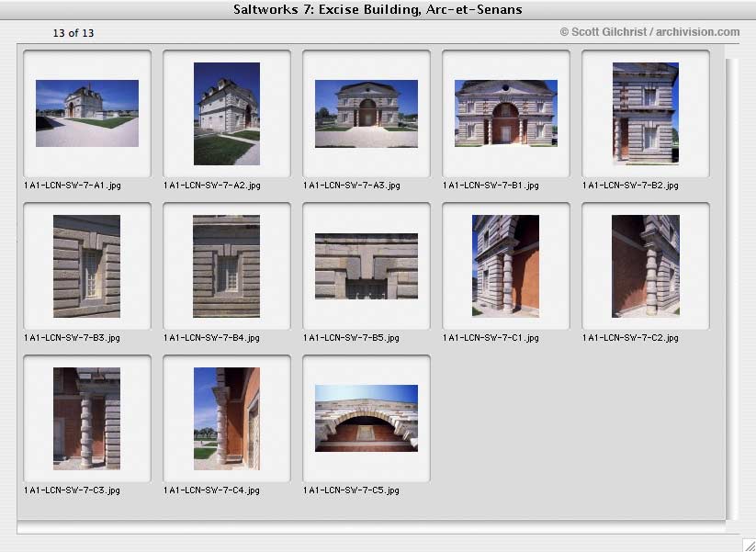The height and width of the screenshot is (552, 756).
Task: Select the 1A1-LCN-SW-7-B3 window detail thumbnail
Action: (86, 266)
